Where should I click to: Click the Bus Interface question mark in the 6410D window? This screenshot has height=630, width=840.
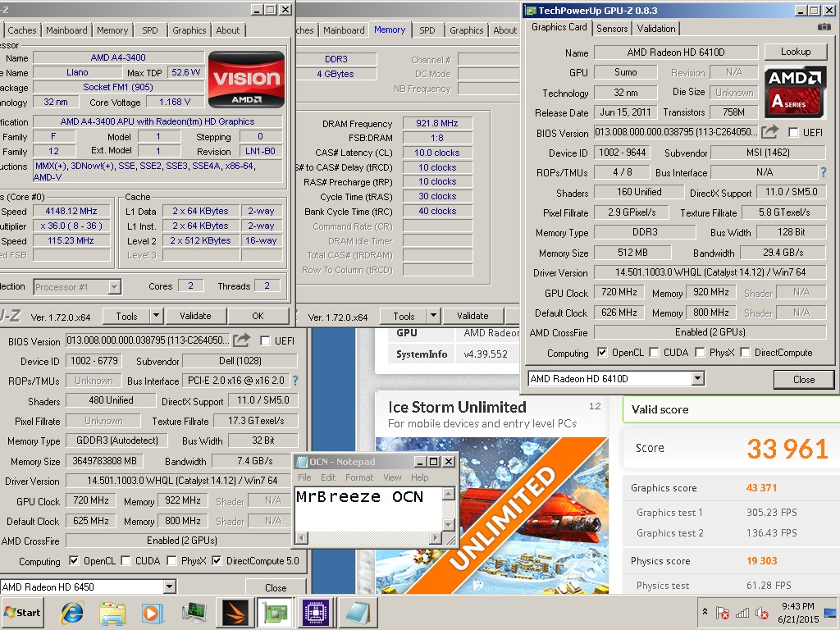(x=824, y=172)
